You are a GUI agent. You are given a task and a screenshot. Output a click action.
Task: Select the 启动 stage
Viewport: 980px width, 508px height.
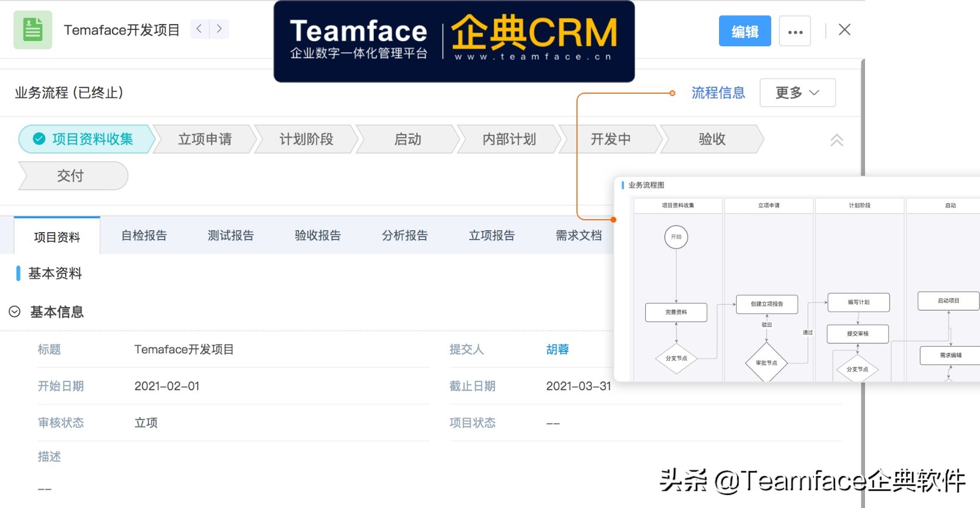point(408,139)
